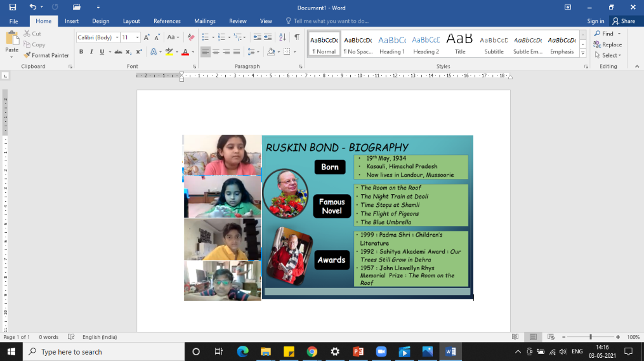Center align the paragraph text
Viewport: 644px width, 361px height.
click(x=216, y=52)
